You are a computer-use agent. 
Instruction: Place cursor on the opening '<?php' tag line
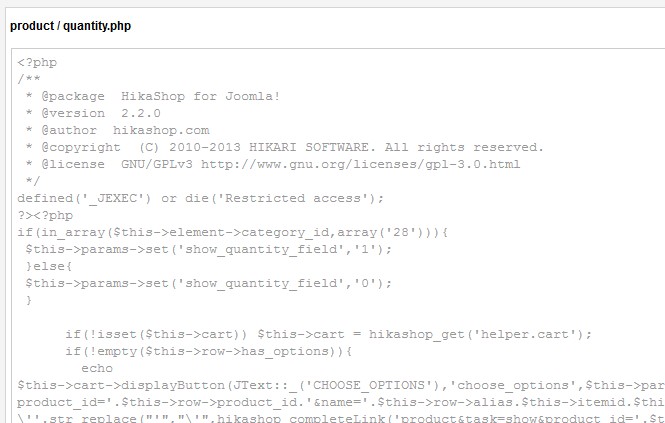37,62
